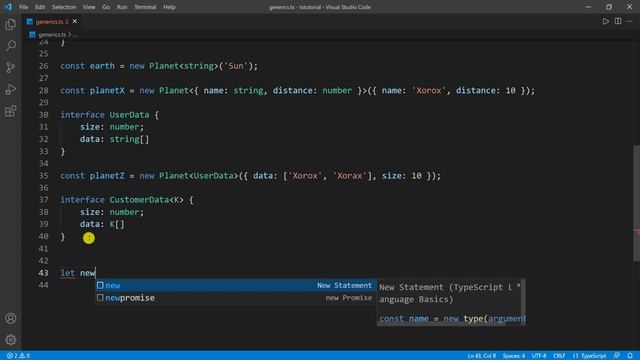Click the 'let' keyword on line 43
The height and width of the screenshot is (360, 640).
point(68,273)
